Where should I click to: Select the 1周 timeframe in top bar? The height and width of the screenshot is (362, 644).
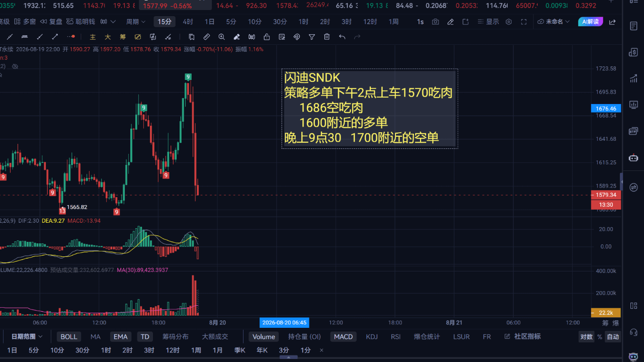pos(394,22)
